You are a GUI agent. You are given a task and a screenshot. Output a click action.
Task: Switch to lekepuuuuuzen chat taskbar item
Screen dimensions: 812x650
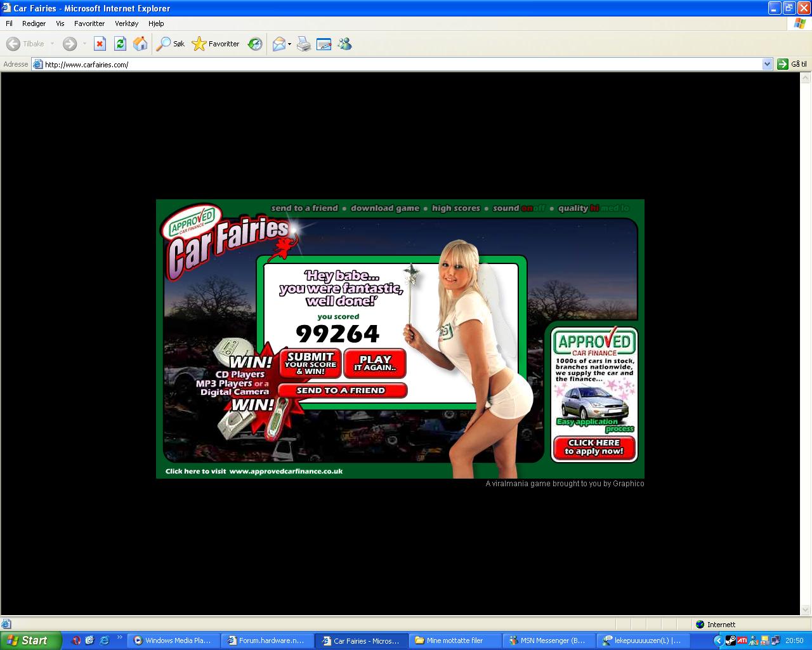click(x=642, y=640)
